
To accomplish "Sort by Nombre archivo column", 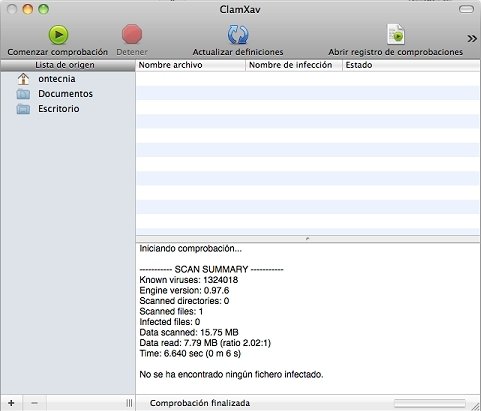I will click(190, 65).
